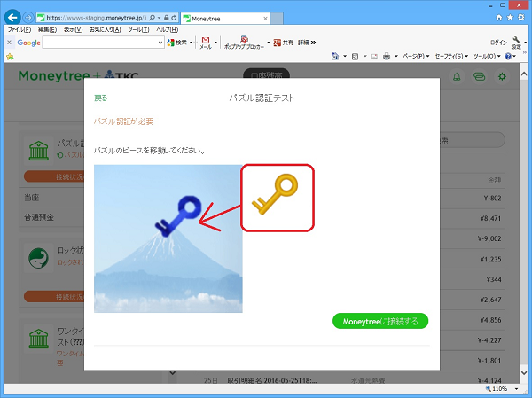The image size is (532, 398).
Task: Click the browser Forward arrow button
Action: pos(28,18)
